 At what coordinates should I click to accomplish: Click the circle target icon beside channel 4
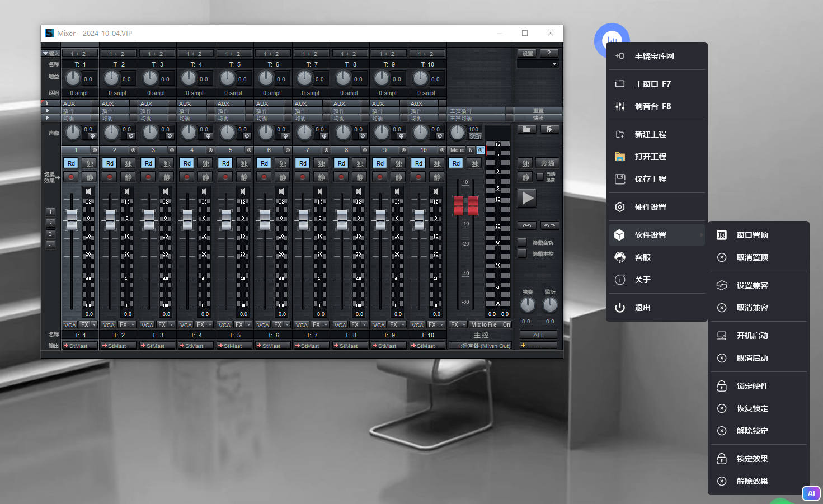tap(210, 150)
